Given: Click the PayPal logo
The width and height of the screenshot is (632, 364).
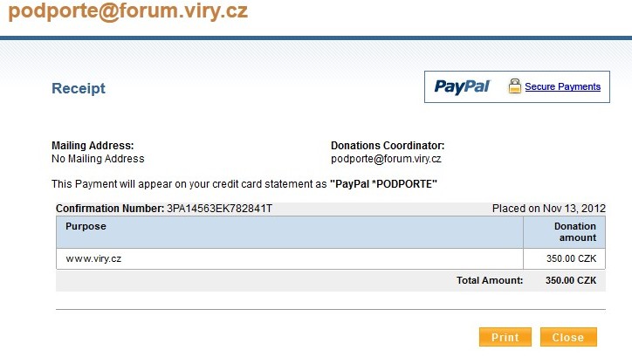Looking at the screenshot, I should click(462, 86).
